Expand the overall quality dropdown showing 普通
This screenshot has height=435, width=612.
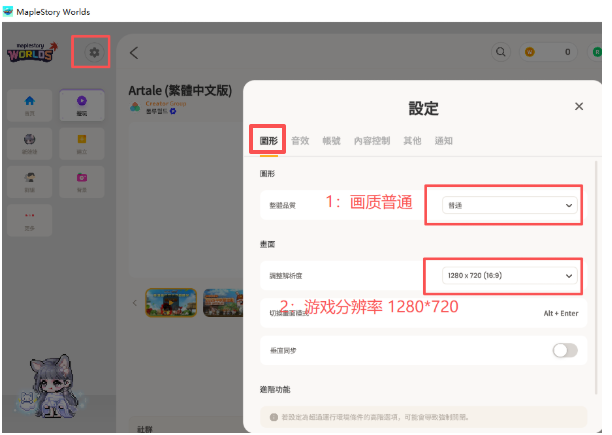[510, 205]
